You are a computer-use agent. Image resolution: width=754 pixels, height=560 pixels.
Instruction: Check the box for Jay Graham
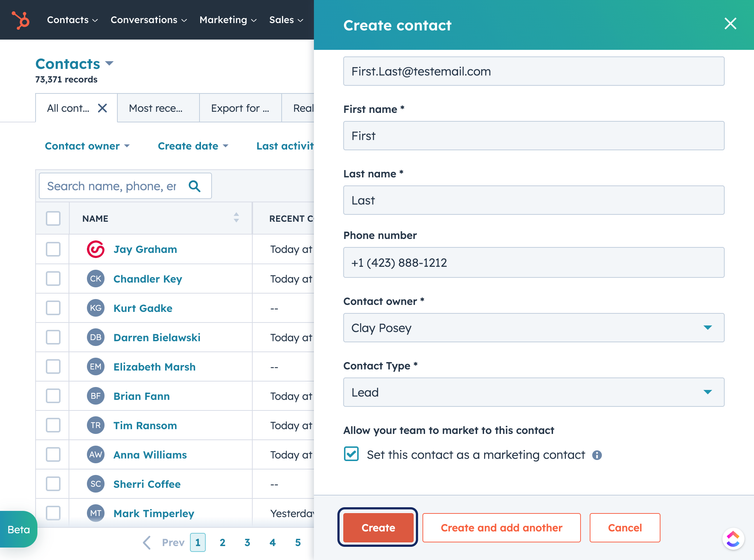pos(53,249)
